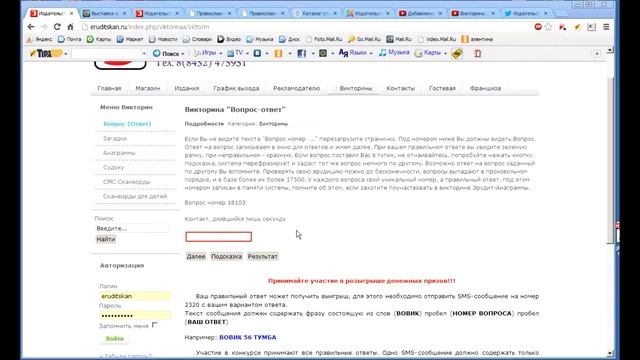Open the Go.Mail.Ru bookmark
This screenshot has width=640, height=360.
364,39
